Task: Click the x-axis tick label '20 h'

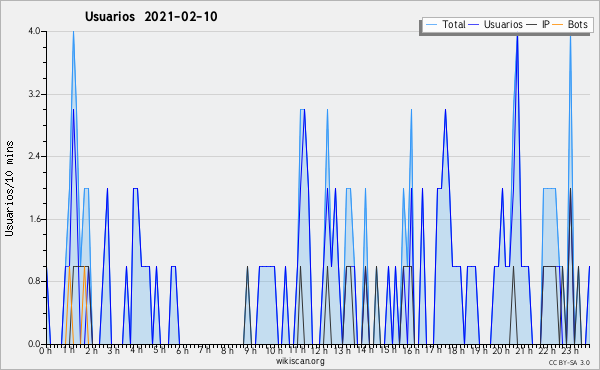Action: coord(501,351)
